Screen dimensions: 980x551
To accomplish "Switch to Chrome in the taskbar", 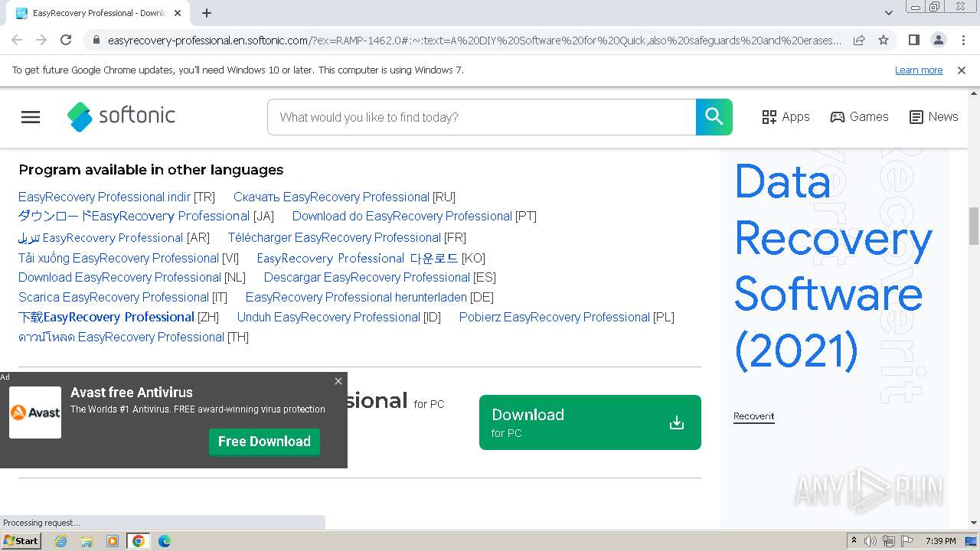I will pyautogui.click(x=139, y=541).
